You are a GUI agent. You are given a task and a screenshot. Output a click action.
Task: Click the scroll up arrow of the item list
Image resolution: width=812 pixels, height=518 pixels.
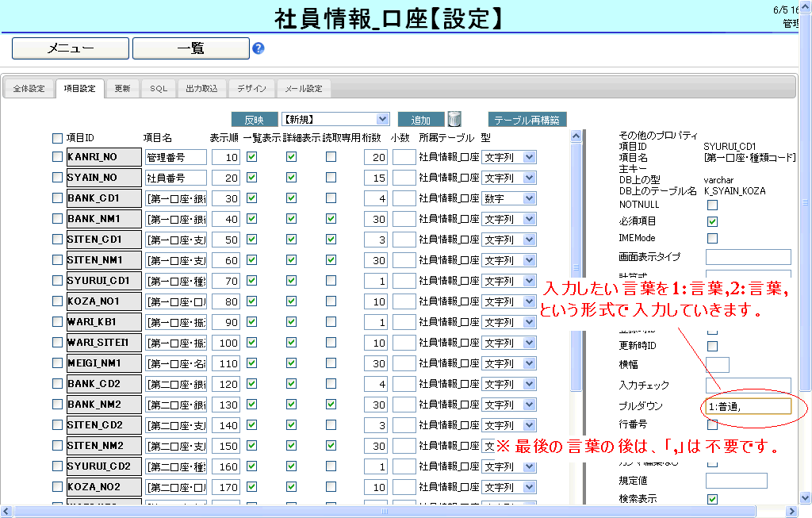click(x=576, y=136)
